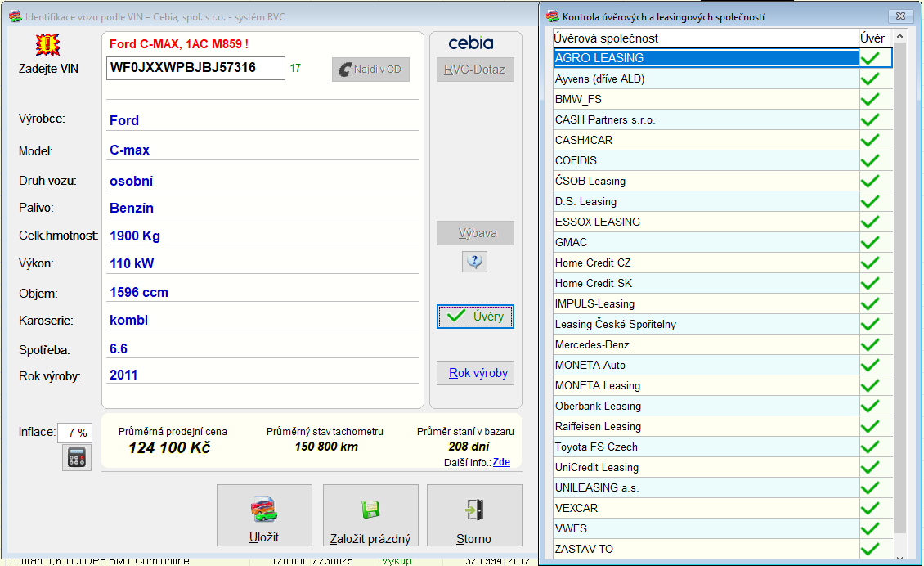Click the 150 800 km odometer average
This screenshot has width=924, height=566.
click(326, 447)
